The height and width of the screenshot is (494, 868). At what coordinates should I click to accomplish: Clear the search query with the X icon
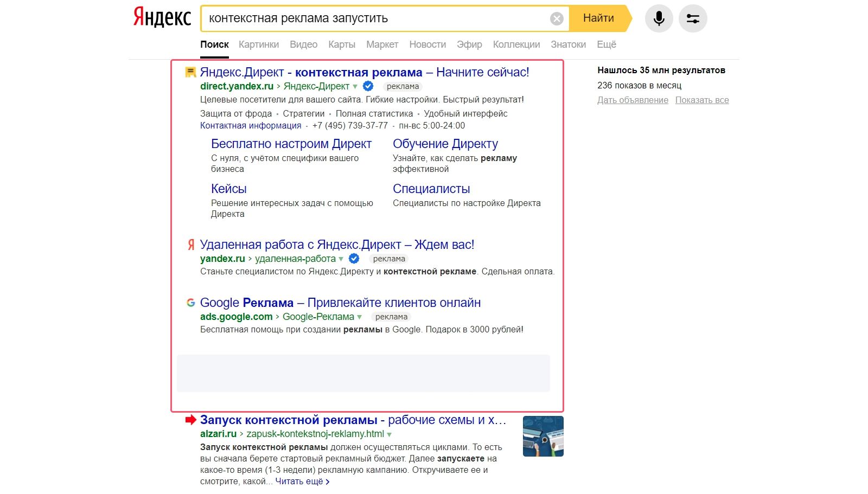pos(556,18)
